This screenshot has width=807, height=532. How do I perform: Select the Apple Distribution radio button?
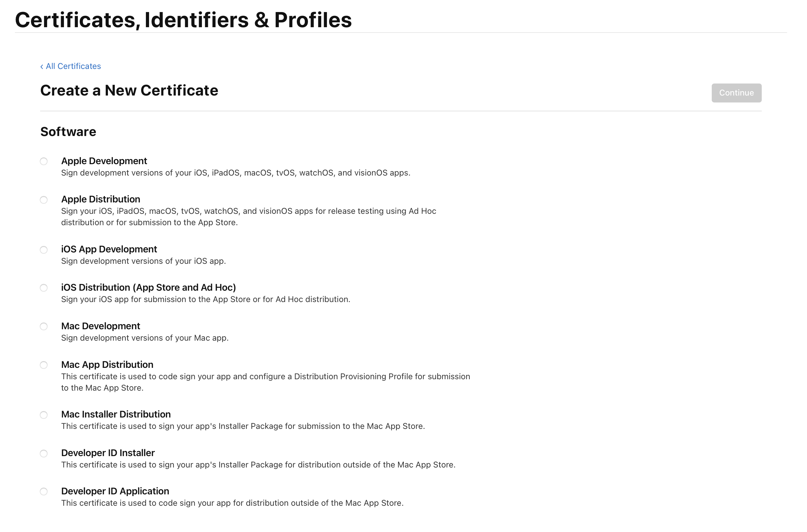coord(44,200)
